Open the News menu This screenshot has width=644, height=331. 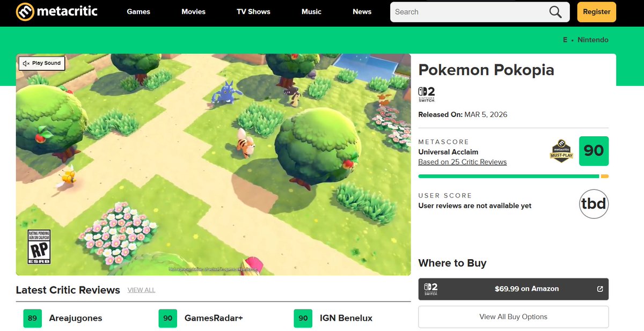tap(362, 12)
